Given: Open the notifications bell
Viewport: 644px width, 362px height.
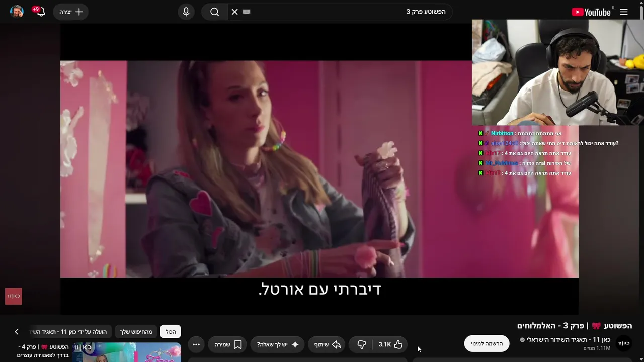Looking at the screenshot, I should 40,12.
